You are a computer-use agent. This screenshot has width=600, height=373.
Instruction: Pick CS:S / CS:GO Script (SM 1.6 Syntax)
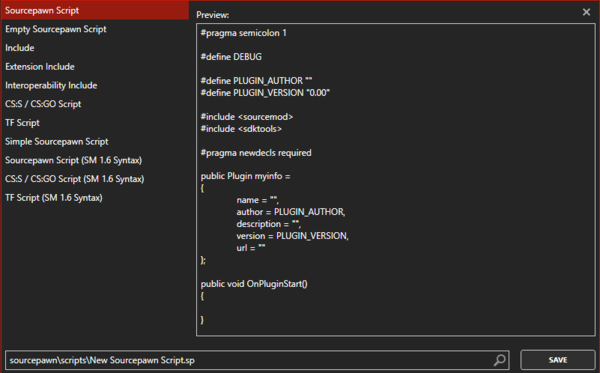click(95, 179)
